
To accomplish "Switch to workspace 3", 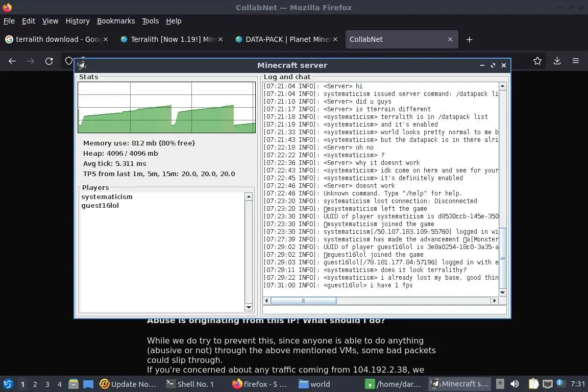I will pyautogui.click(x=47, y=384).
